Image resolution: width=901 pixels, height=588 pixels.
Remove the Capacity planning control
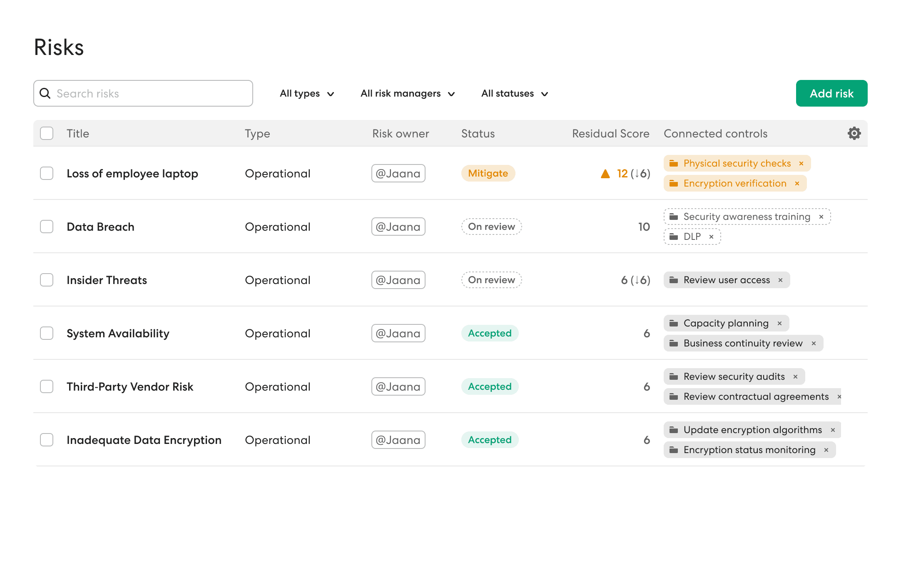pyautogui.click(x=779, y=323)
